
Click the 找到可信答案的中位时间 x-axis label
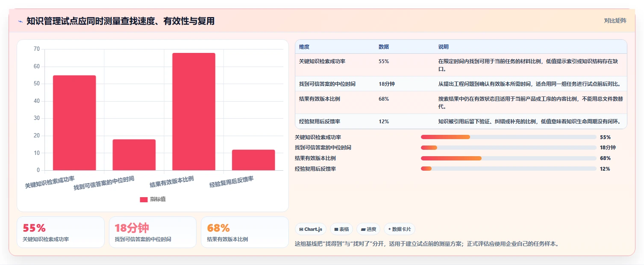[x=104, y=183]
